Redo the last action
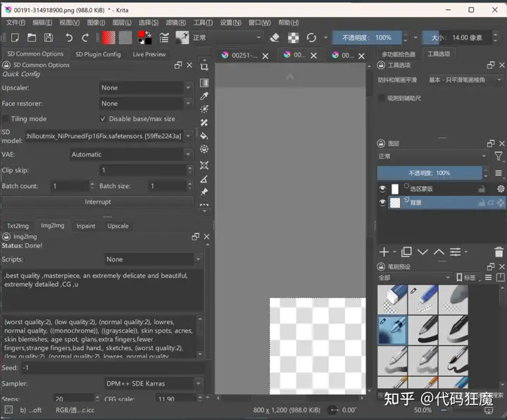This screenshot has width=507, height=420. (x=85, y=38)
